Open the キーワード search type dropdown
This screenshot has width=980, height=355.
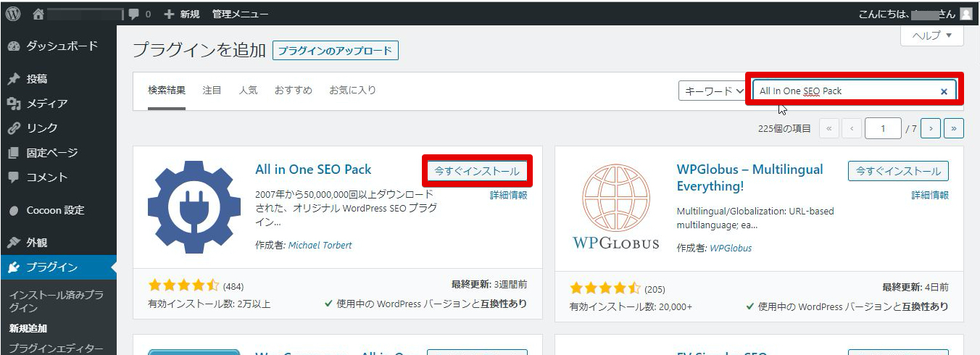[x=712, y=91]
